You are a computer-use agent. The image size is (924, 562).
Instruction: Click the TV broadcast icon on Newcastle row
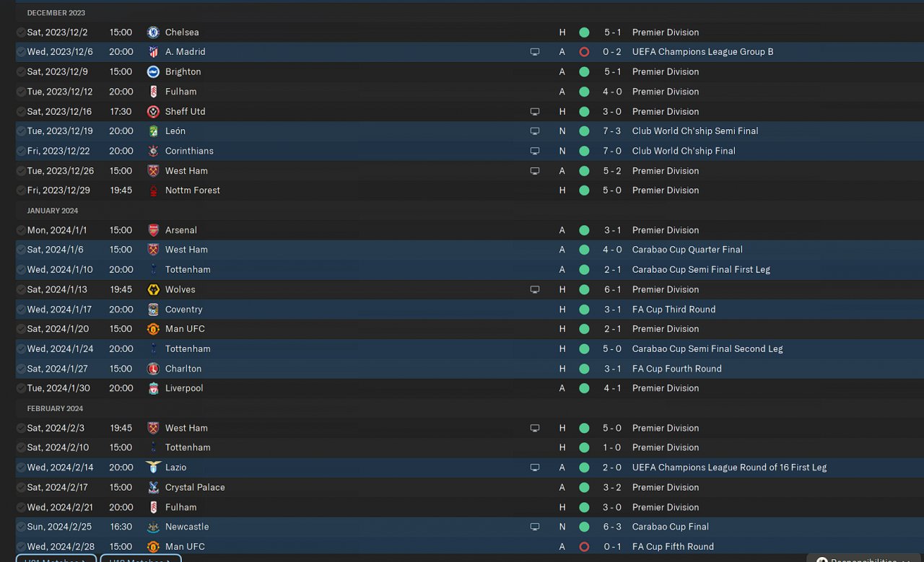[535, 527]
